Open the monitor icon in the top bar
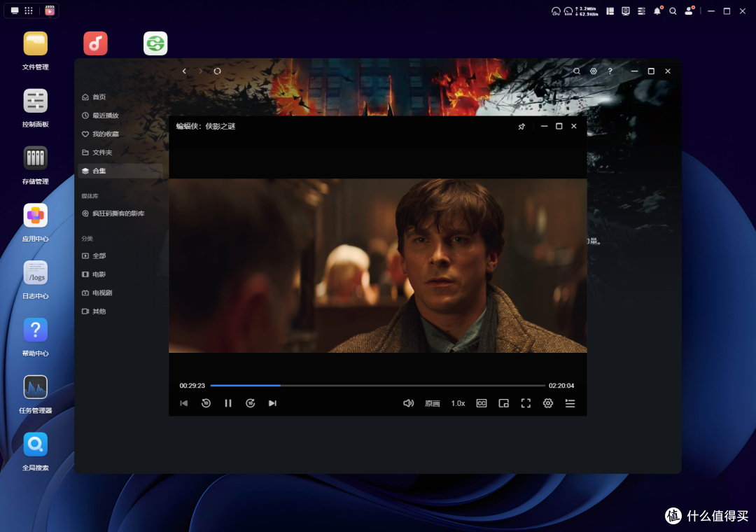The height and width of the screenshot is (532, 756). point(626,10)
